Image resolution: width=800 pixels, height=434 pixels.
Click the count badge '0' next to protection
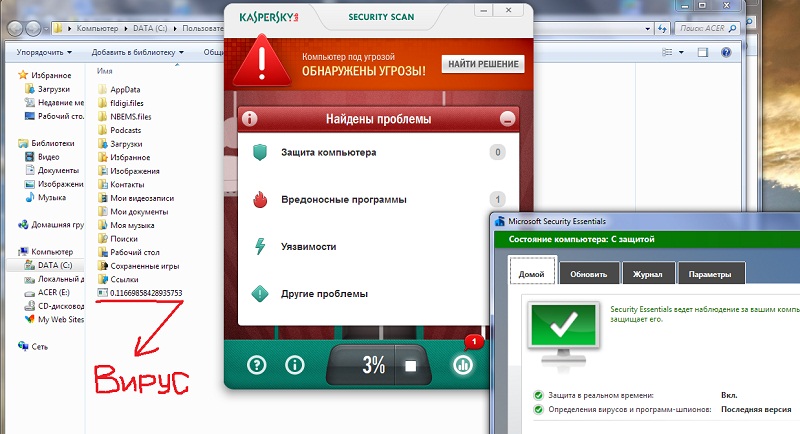pyautogui.click(x=497, y=152)
